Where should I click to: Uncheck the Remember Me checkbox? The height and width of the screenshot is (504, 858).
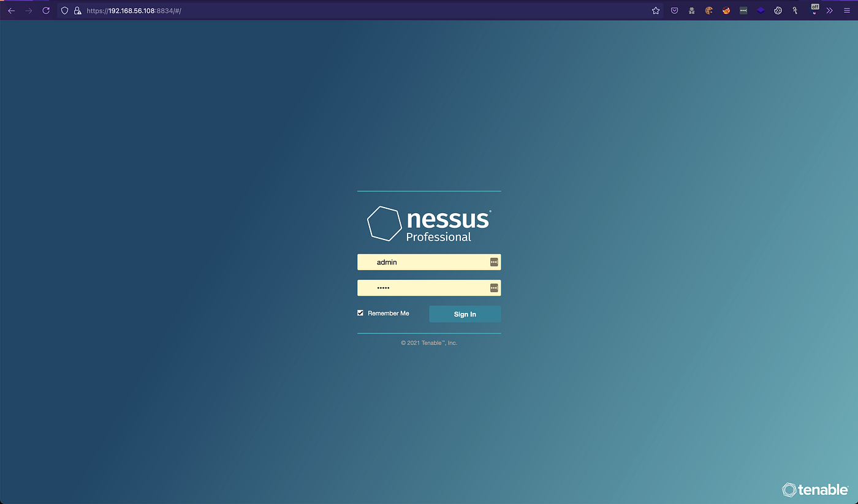pos(360,313)
